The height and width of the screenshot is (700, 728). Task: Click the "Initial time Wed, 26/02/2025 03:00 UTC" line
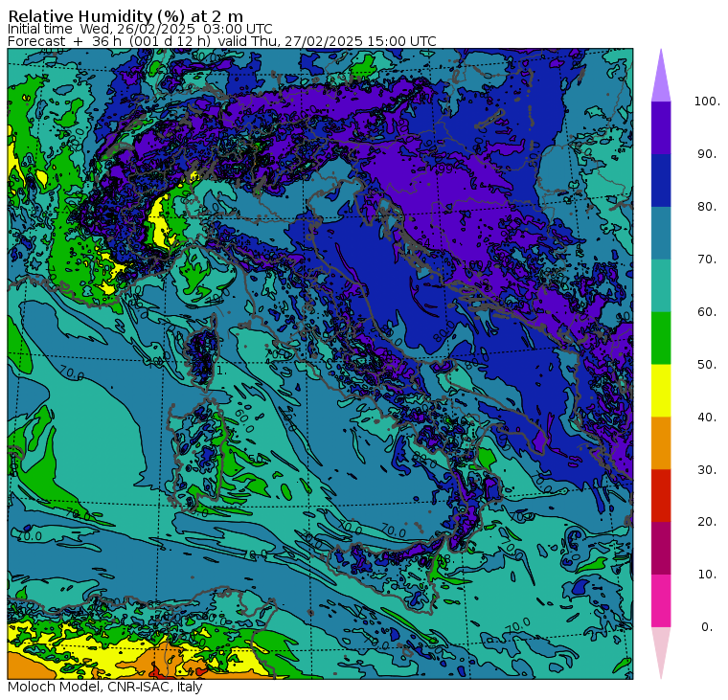140,29
